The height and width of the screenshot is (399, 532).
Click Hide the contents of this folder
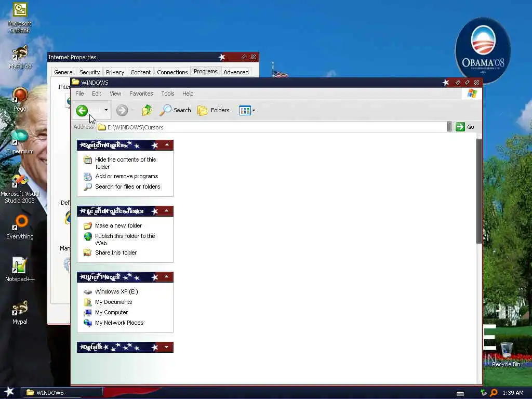point(126,163)
